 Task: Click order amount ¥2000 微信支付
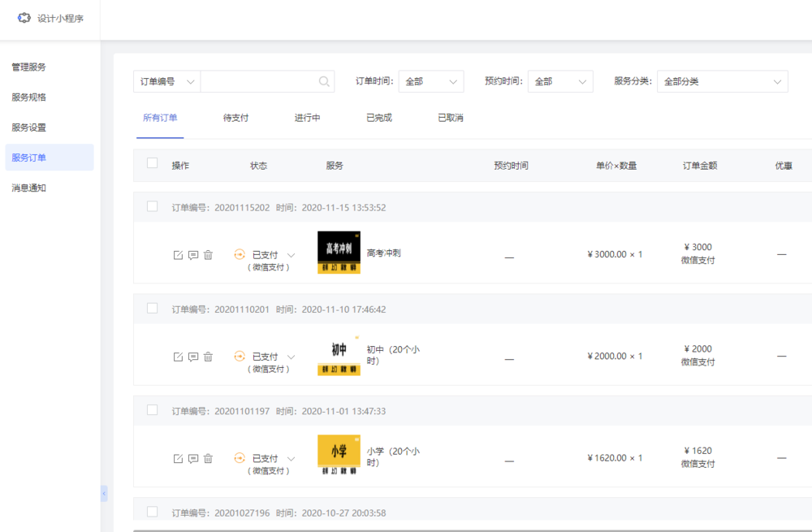698,356
